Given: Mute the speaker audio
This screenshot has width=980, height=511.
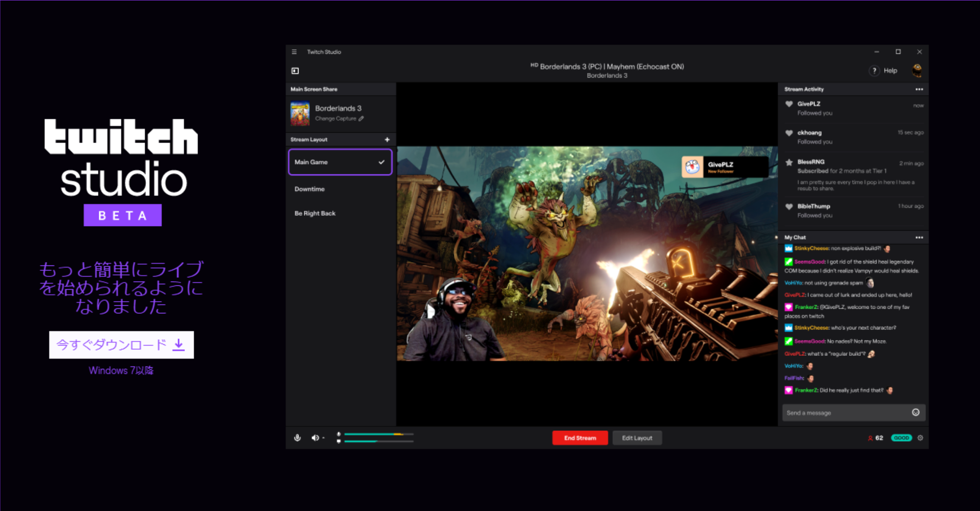Looking at the screenshot, I should pos(315,438).
